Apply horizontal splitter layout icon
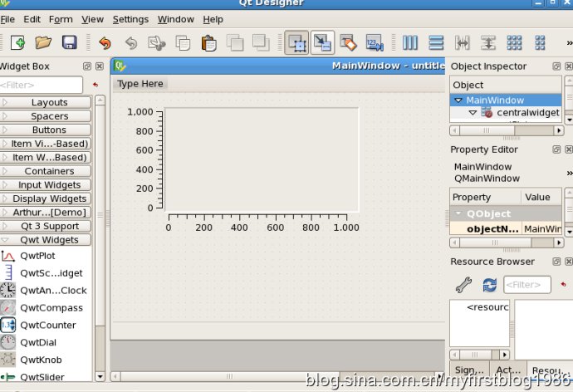 click(463, 42)
